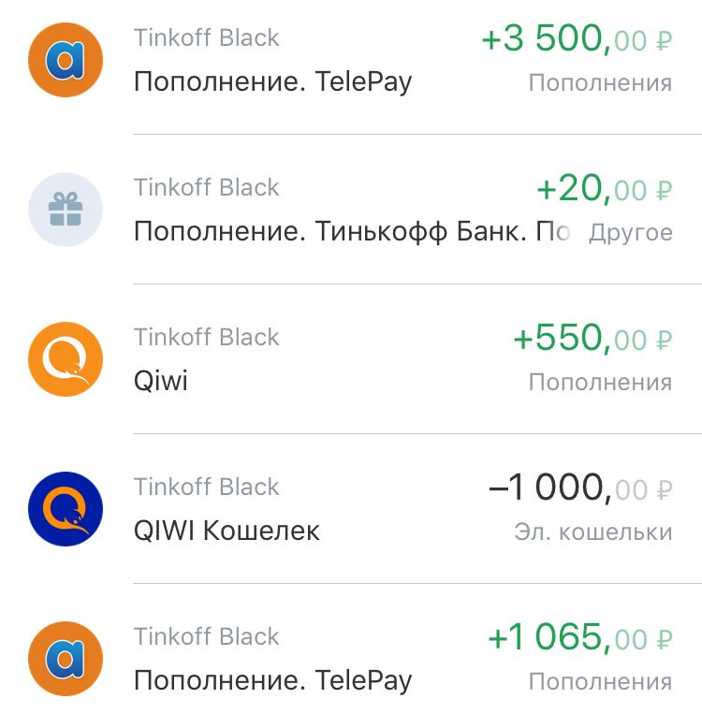Screen dimensions: 702x728
Task: Select the "Qiwi" transaction title
Action: click(x=161, y=381)
